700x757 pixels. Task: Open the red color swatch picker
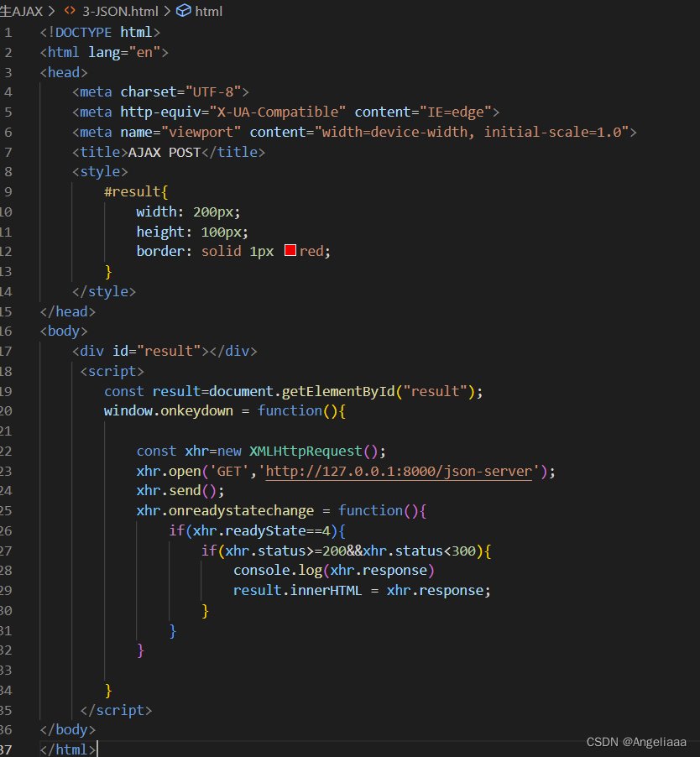290,250
